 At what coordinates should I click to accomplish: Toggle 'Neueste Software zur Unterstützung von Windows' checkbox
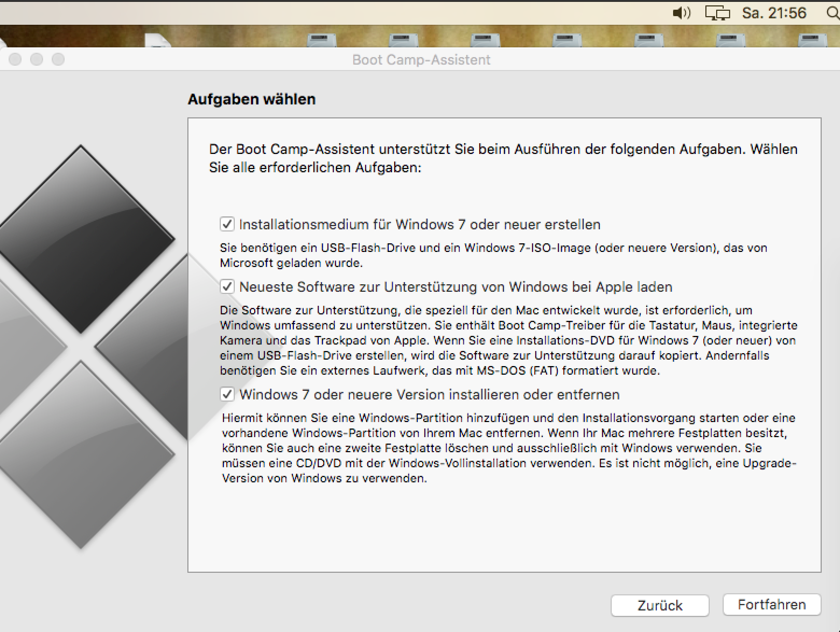point(227,286)
